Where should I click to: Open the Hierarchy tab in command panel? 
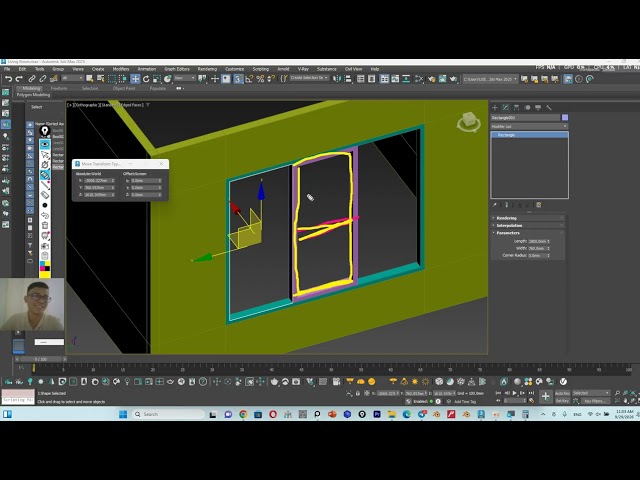point(516,108)
